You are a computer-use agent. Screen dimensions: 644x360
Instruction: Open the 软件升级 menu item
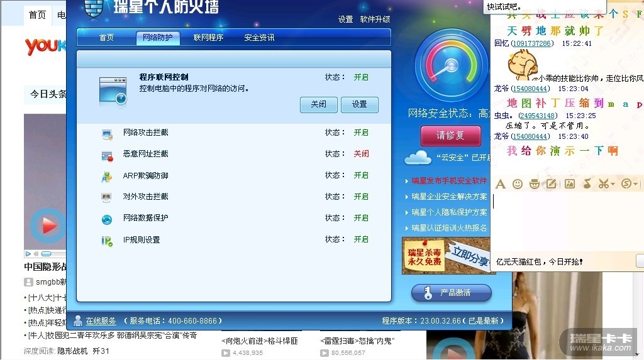click(375, 19)
